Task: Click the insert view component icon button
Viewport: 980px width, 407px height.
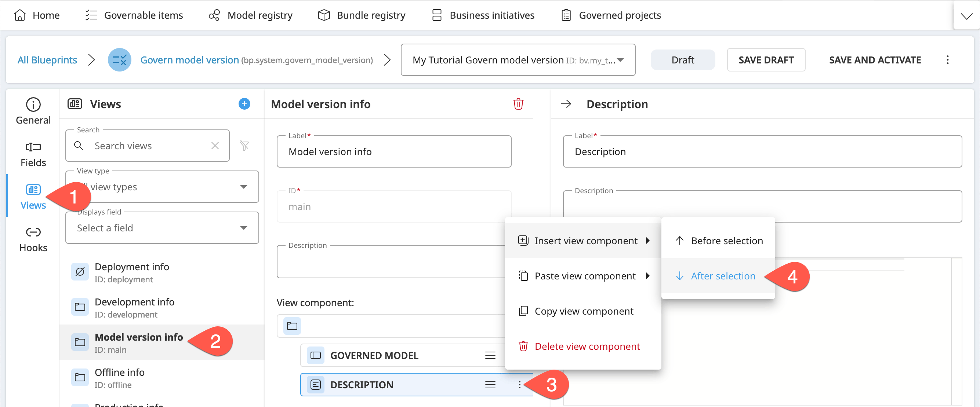Action: 524,240
